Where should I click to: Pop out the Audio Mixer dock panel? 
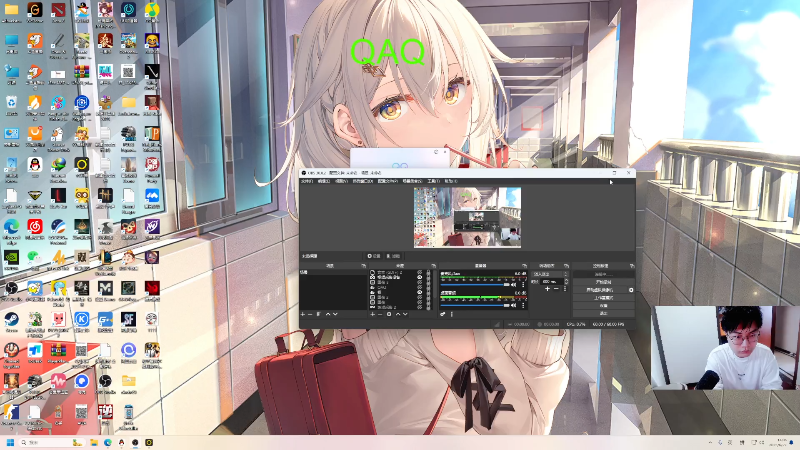tap(524, 266)
